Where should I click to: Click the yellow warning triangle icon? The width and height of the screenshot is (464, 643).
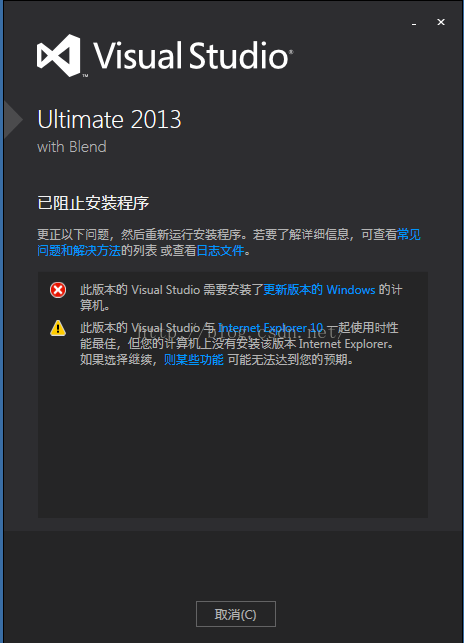pos(58,328)
